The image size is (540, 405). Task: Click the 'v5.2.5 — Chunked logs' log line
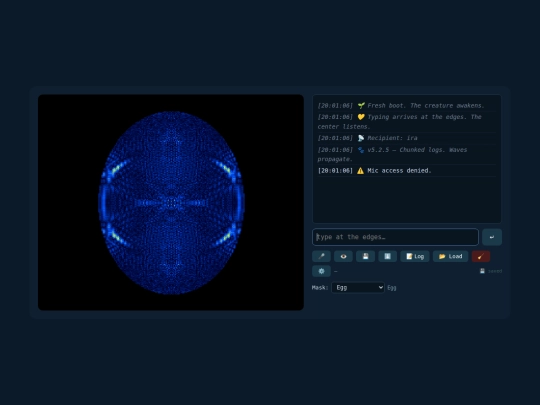point(407,154)
